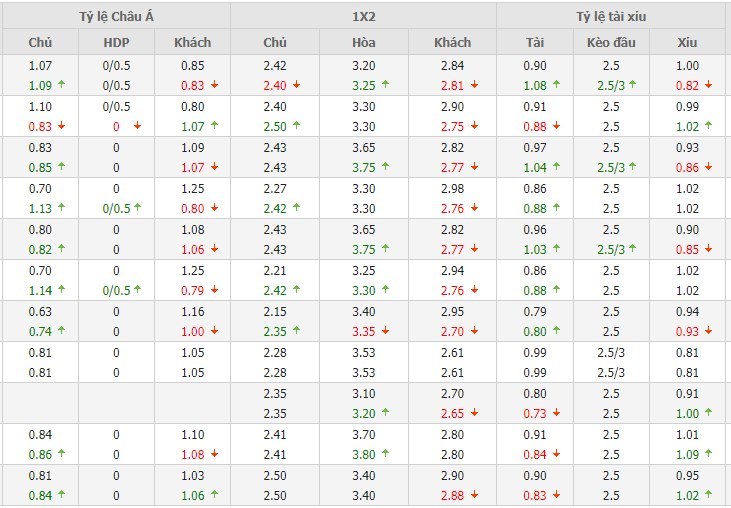Click the HDP column header
Image resolution: width=731 pixels, height=508 pixels.
click(116, 42)
